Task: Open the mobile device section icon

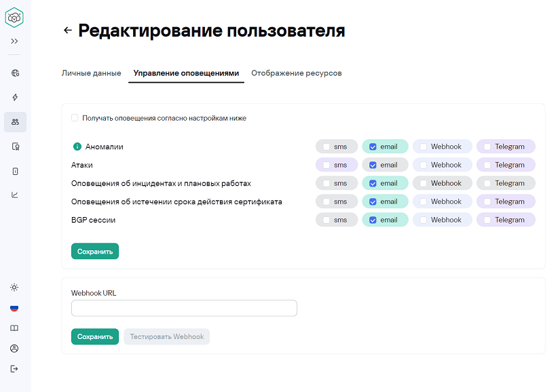Action: pos(14,172)
